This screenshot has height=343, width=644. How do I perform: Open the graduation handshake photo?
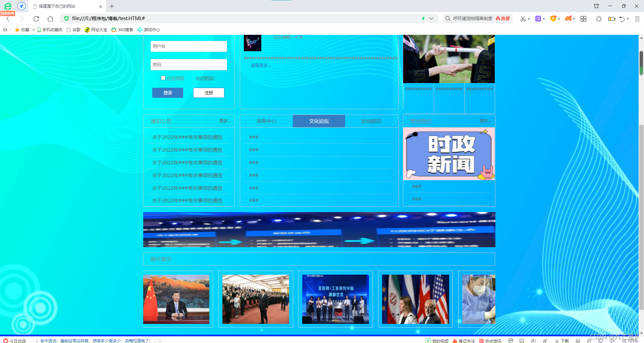(x=449, y=59)
